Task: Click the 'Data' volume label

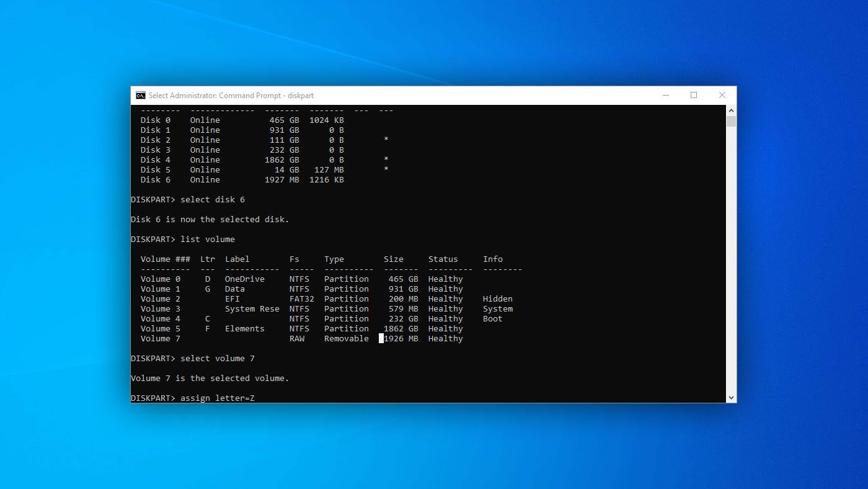Action: tap(235, 289)
